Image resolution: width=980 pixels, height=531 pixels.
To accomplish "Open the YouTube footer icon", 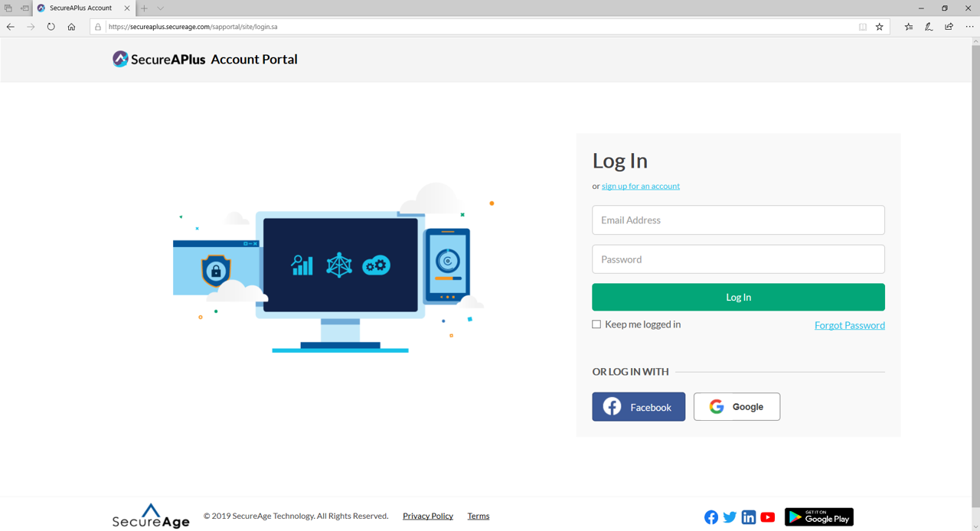I will point(768,517).
